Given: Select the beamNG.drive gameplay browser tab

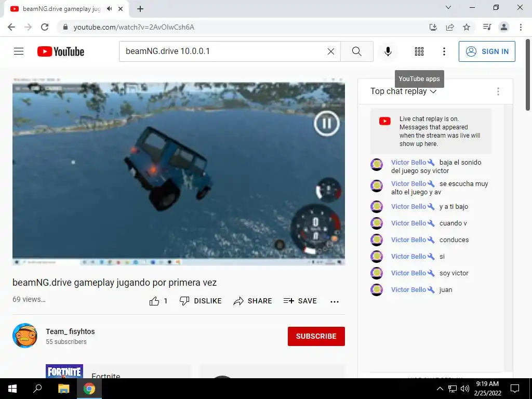Looking at the screenshot, I should (66, 9).
